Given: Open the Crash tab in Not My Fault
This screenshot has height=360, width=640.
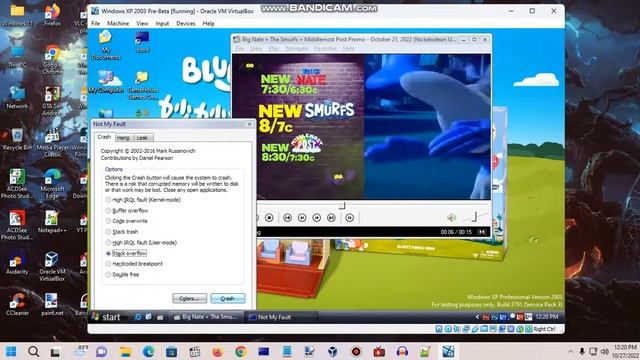Looking at the screenshot, I should pos(104,137).
